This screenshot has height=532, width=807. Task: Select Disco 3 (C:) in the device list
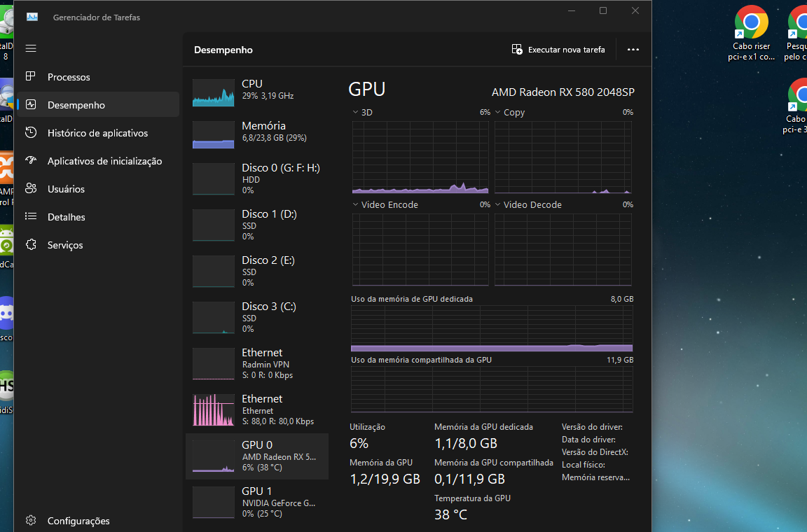click(257, 318)
